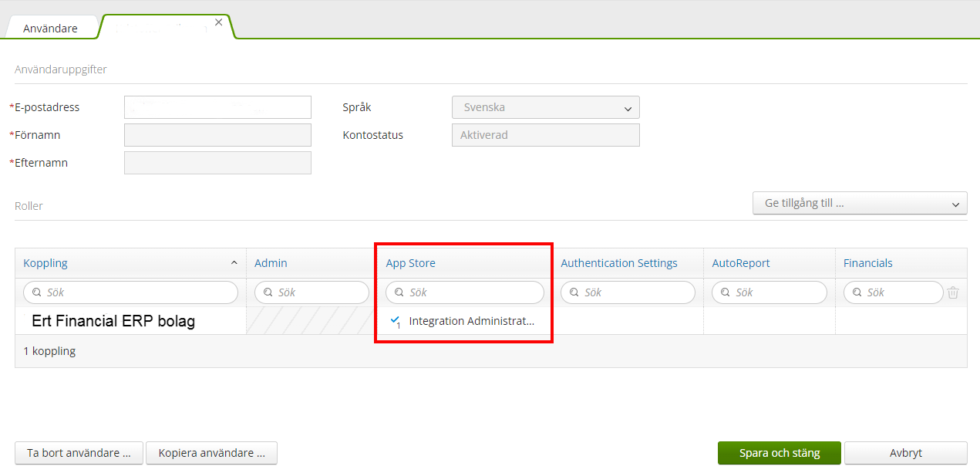Switch to the Användare tab

(x=50, y=28)
